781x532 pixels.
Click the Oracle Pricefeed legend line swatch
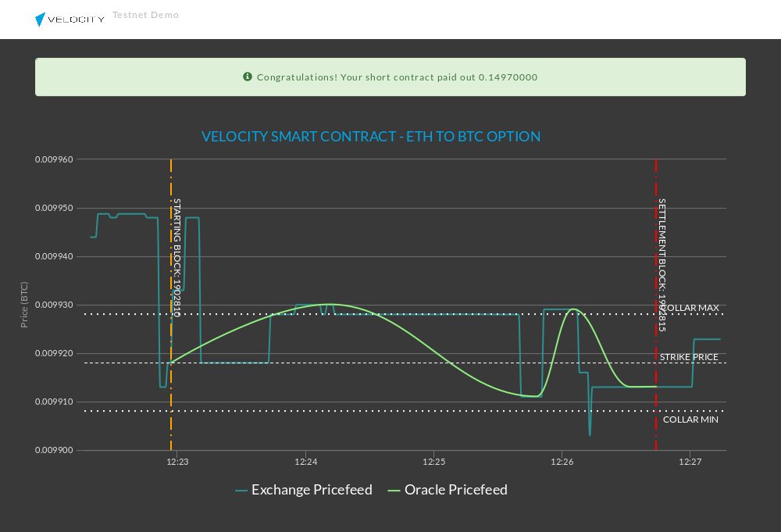[x=394, y=491]
